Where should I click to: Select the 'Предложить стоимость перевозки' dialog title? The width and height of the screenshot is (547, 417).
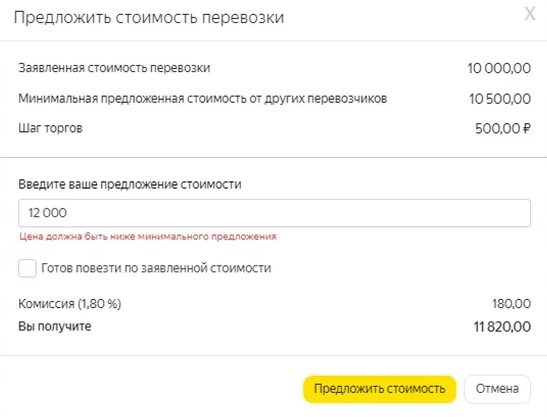pos(149,17)
